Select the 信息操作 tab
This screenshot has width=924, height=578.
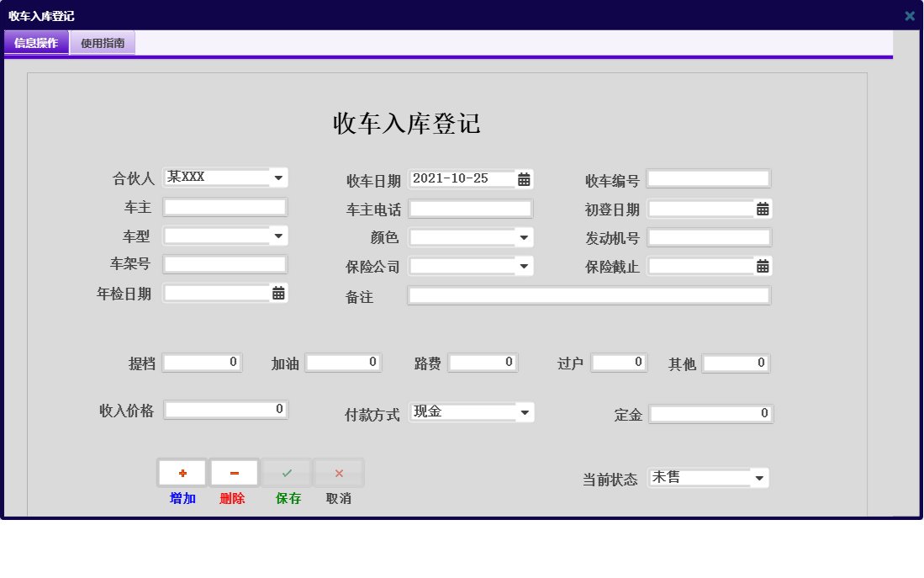pyautogui.click(x=36, y=42)
